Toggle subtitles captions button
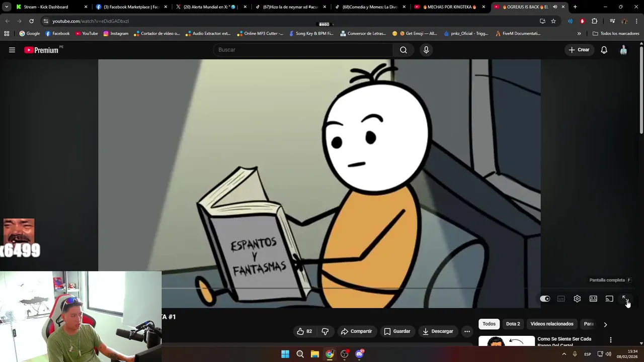Screen dimensions: 644x362 (x=561, y=299)
